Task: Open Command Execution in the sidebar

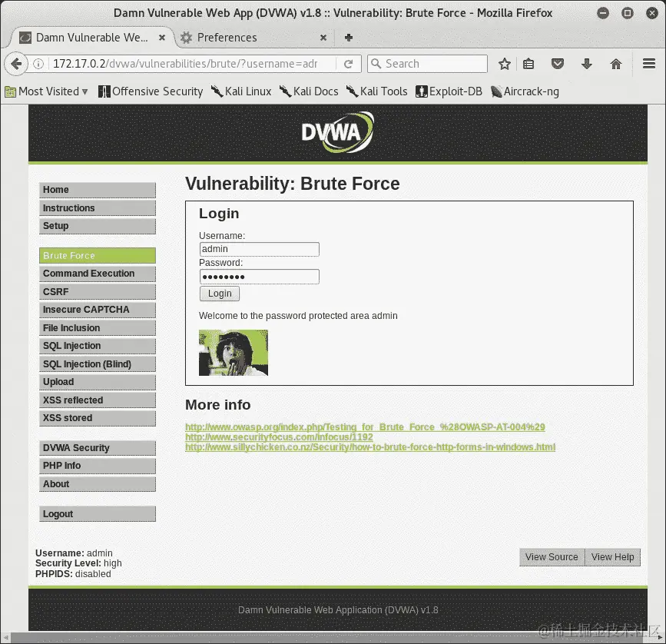Action: pos(98,274)
